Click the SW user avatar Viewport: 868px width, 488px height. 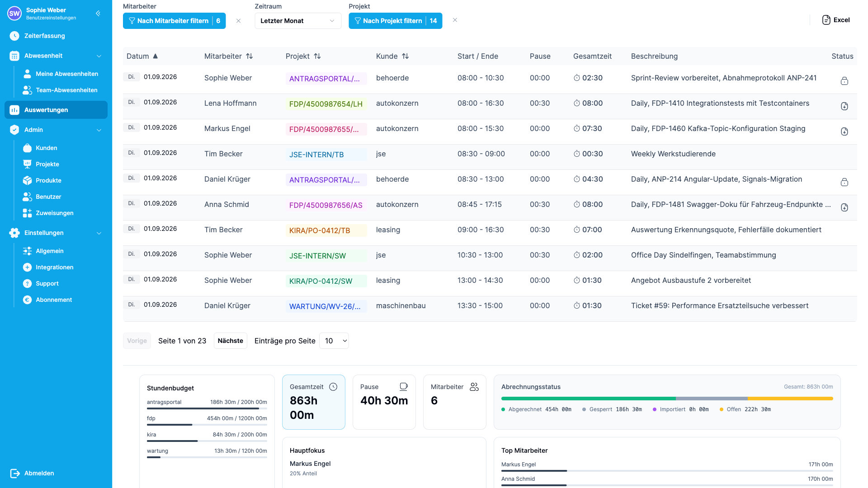[x=14, y=14]
